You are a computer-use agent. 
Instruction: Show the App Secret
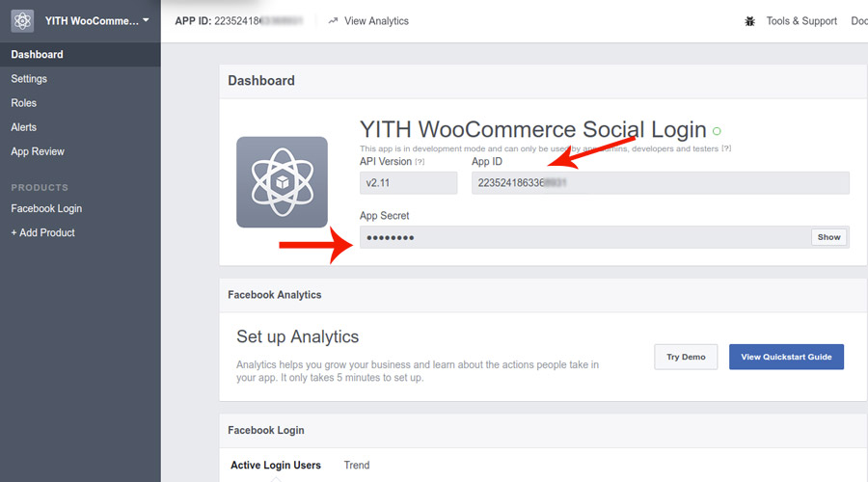click(x=828, y=237)
